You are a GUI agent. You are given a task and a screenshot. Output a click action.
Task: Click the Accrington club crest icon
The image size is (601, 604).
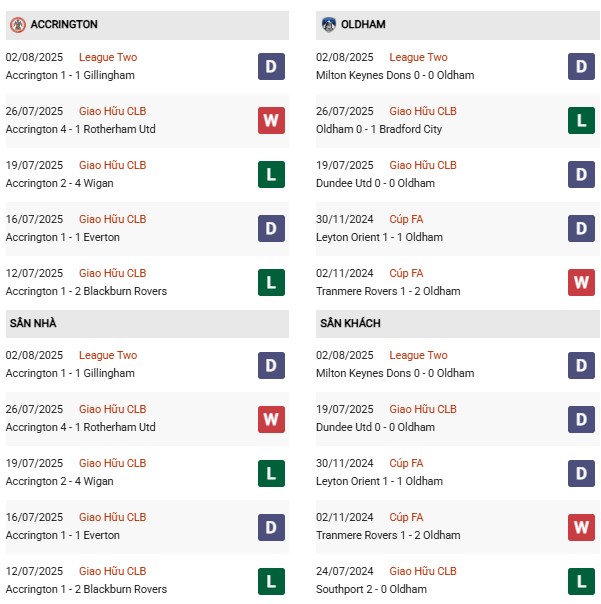(x=17, y=24)
